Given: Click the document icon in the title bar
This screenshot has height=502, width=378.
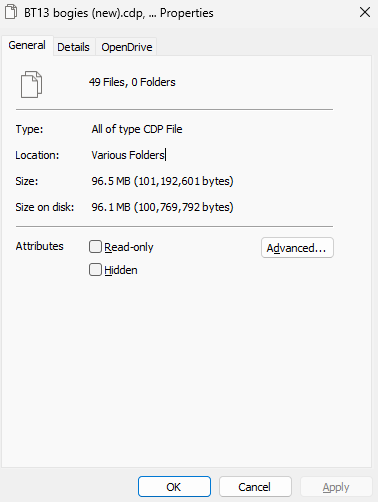Looking at the screenshot, I should click(11, 12).
